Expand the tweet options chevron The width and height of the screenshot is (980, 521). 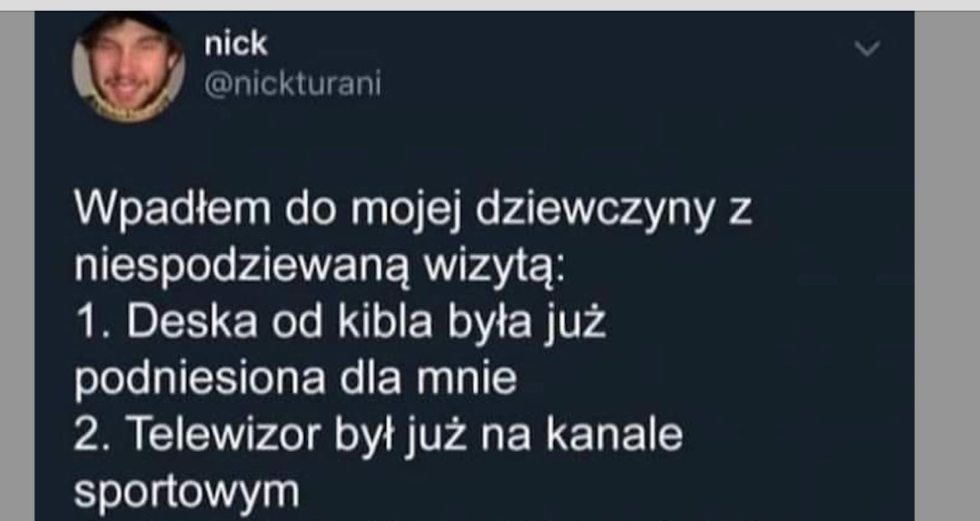867,50
